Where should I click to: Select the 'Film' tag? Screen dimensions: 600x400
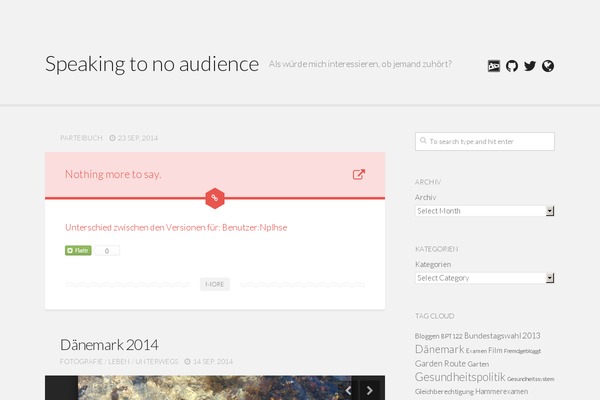coord(495,350)
